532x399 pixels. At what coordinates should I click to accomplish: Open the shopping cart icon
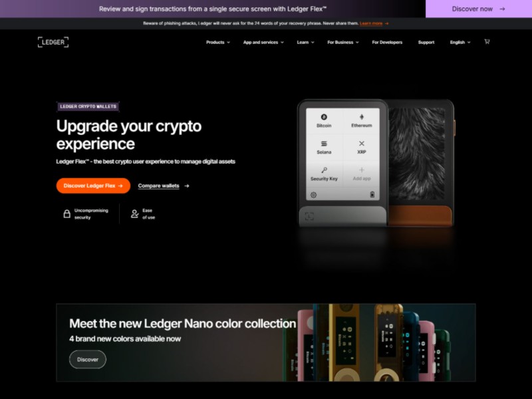(x=487, y=42)
